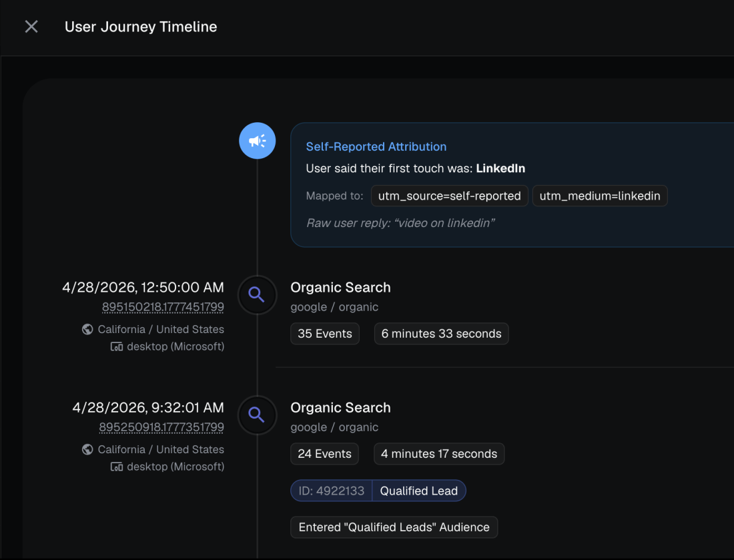This screenshot has width=734, height=560.
Task: Click the 35 Events badge
Action: (x=325, y=333)
